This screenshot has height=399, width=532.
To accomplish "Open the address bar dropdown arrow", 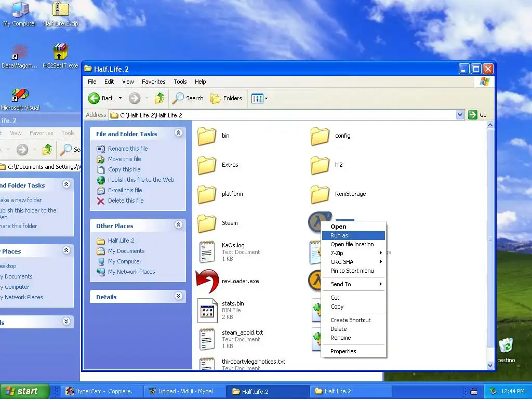I will coord(460,115).
